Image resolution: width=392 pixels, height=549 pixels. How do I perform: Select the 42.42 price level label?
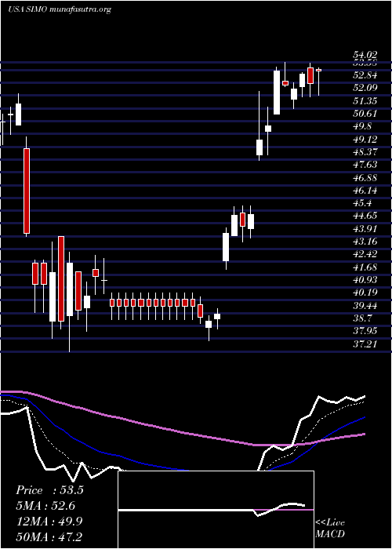[365, 254]
